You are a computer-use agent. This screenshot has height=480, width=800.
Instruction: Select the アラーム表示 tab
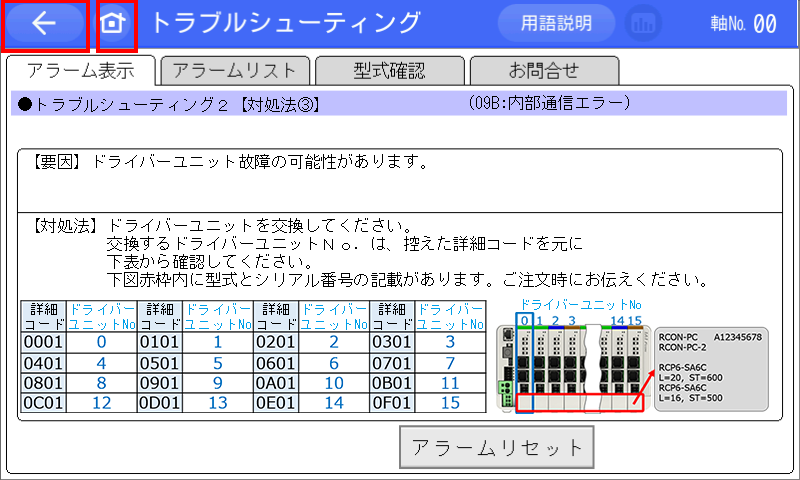81,70
